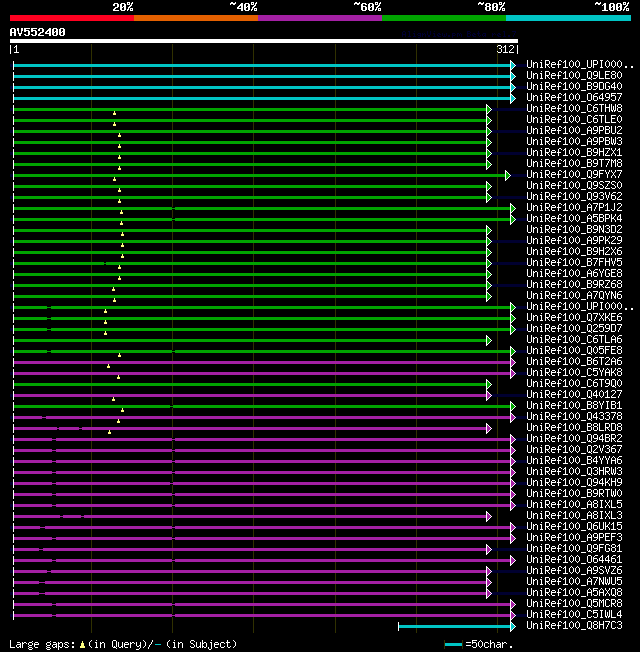Select the UniRef100_Q93V62 hit label
Image resolution: width=640 pixels, height=652 pixels.
(574, 196)
